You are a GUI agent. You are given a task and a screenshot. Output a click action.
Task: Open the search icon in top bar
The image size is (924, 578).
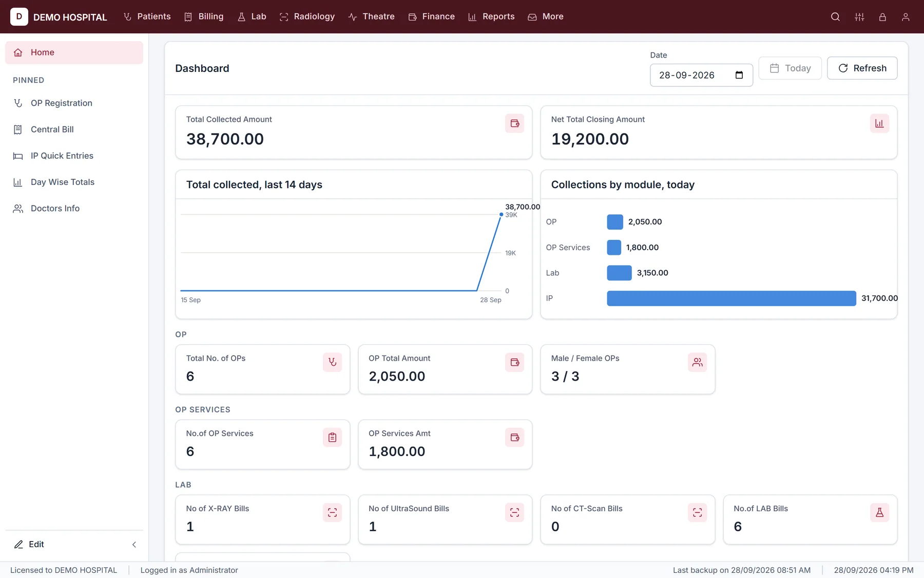pyautogui.click(x=835, y=17)
